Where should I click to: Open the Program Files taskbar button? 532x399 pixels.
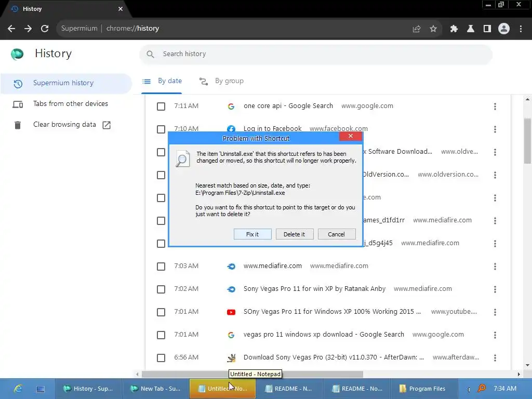[423, 389]
